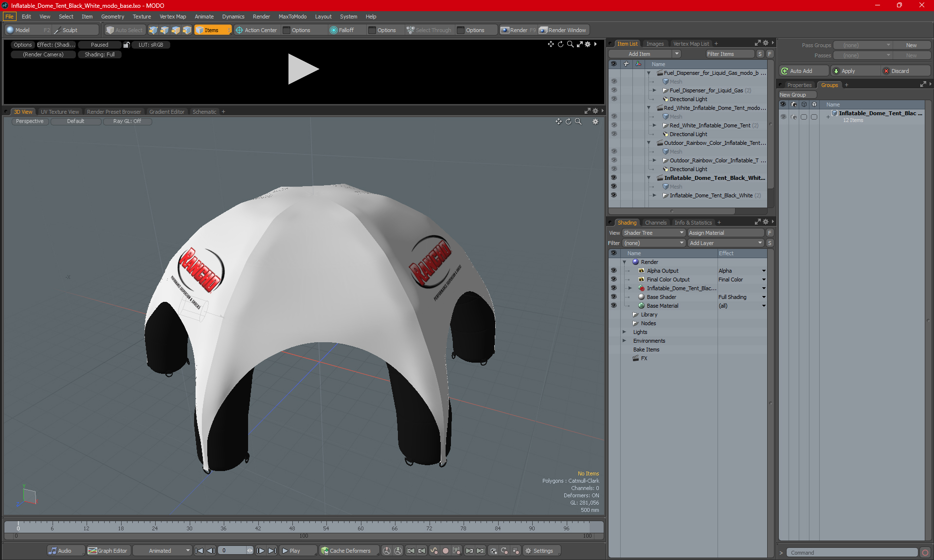934x560 pixels.
Task: Switch to the Images tab
Action: click(x=655, y=44)
